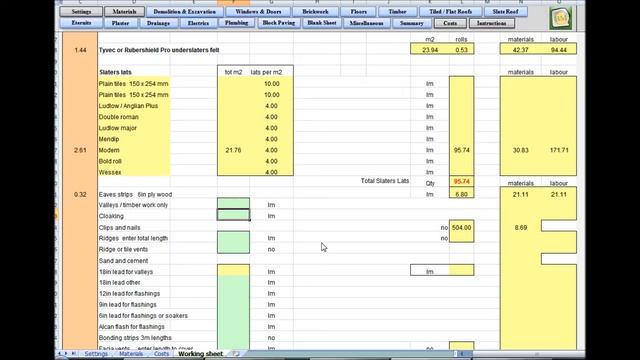Open the Summary button
640x360 pixels.
[411, 23]
